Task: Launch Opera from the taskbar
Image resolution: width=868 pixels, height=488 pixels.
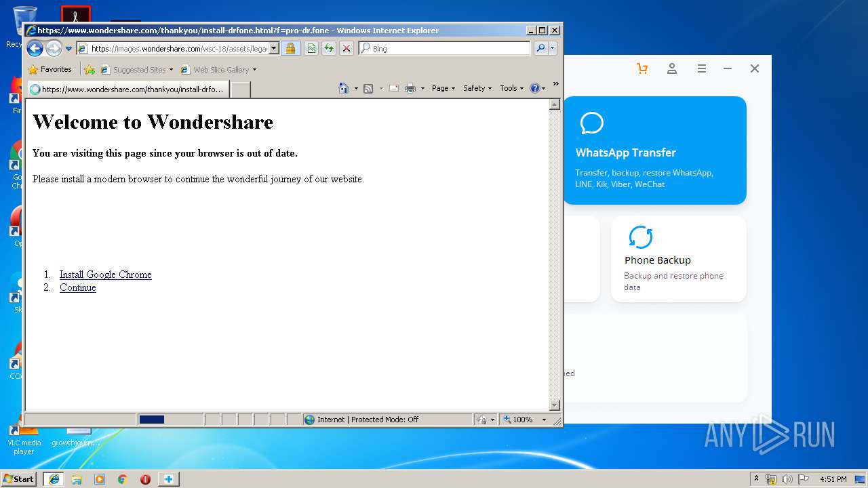Action: click(x=145, y=479)
